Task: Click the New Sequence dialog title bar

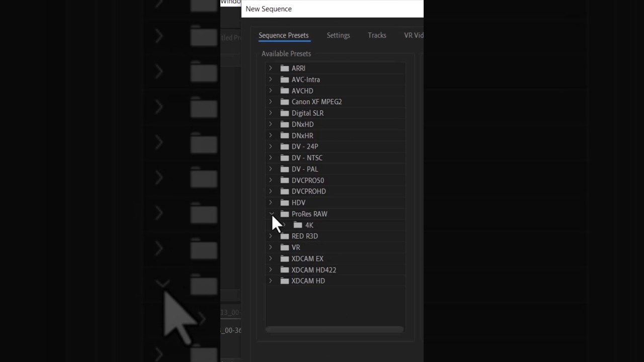Action: click(333, 9)
